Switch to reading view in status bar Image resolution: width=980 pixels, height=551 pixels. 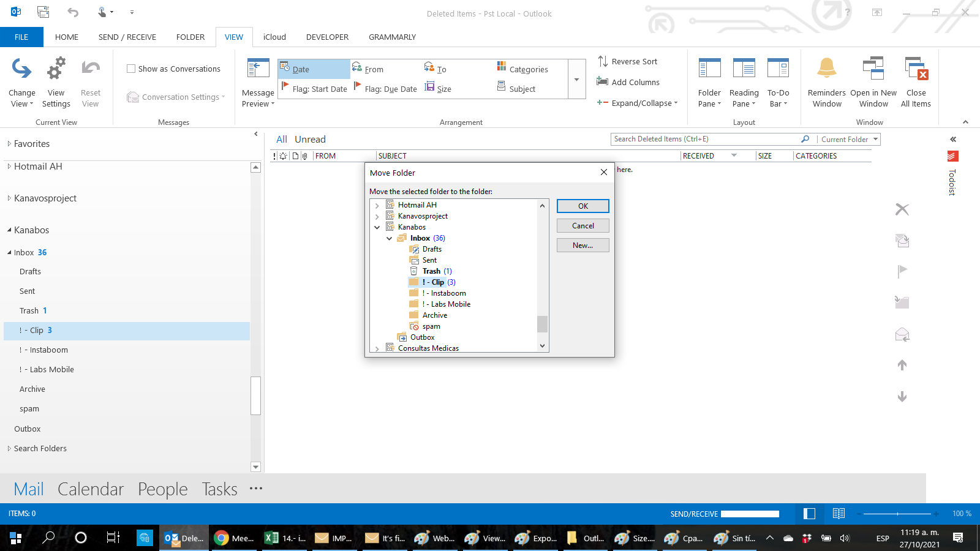pyautogui.click(x=839, y=514)
